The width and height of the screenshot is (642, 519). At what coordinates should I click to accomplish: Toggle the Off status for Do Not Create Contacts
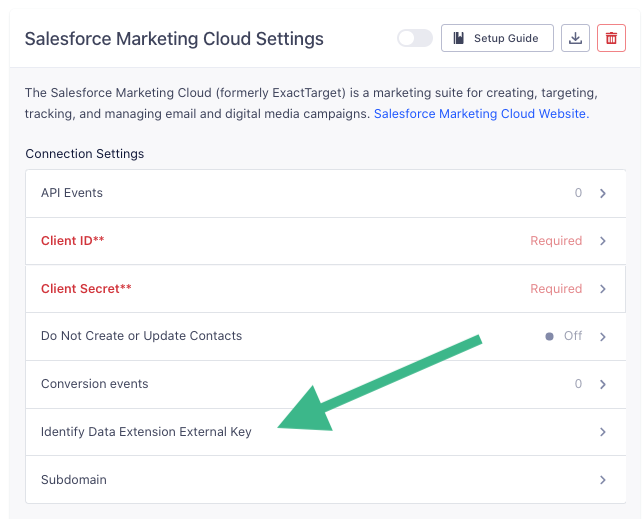[x=564, y=336]
